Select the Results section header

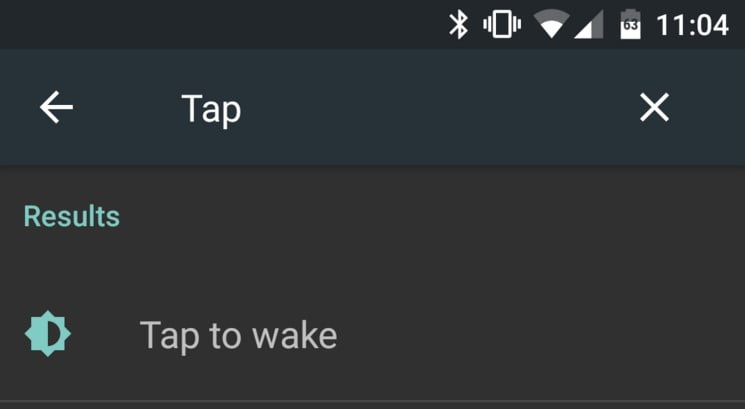tap(72, 217)
